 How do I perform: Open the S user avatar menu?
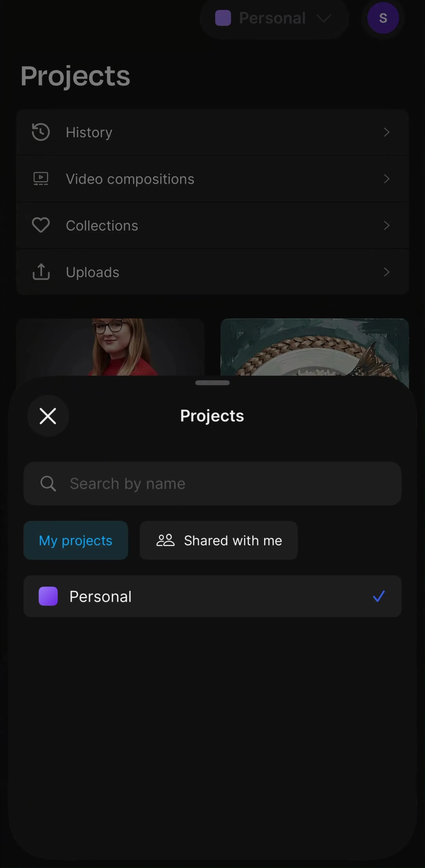[383, 18]
